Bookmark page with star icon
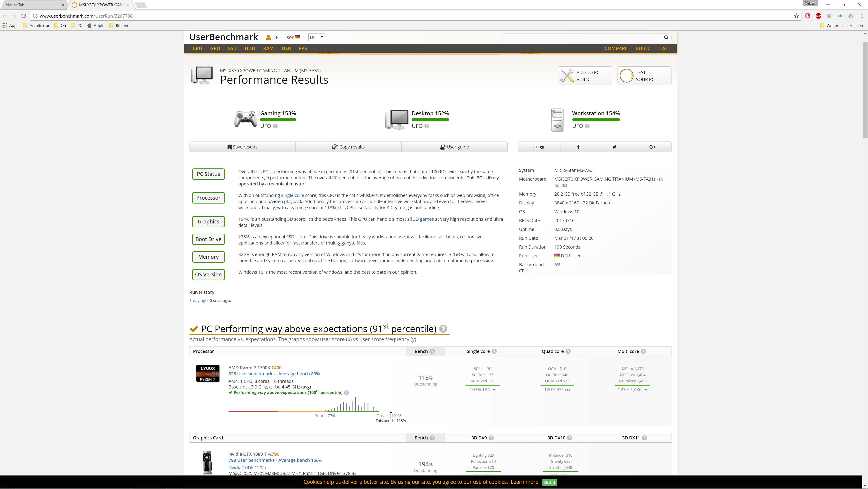This screenshot has height=489, width=868. 796,16
